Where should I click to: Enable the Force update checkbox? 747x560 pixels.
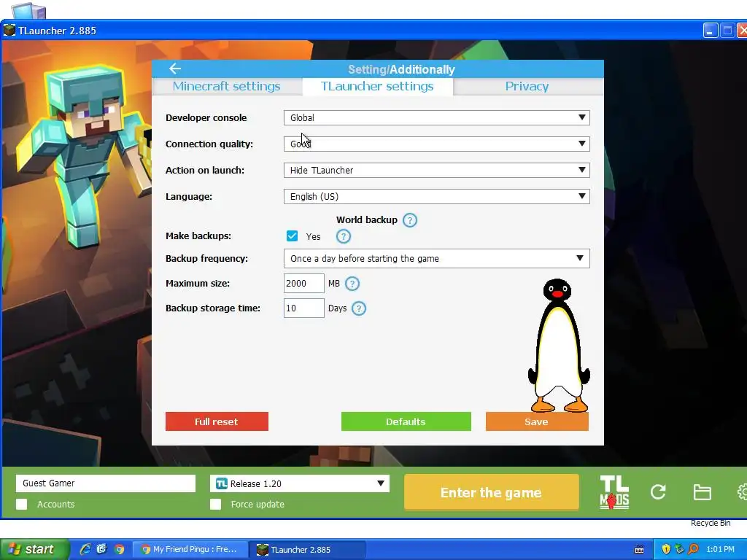[x=215, y=505]
